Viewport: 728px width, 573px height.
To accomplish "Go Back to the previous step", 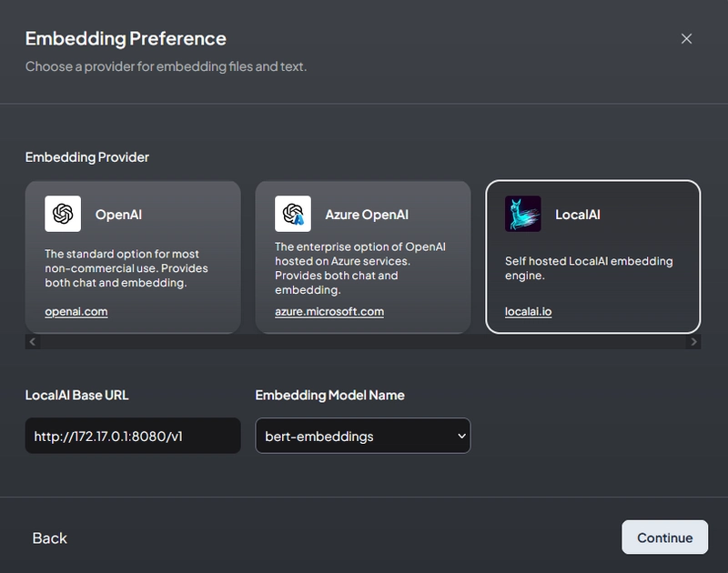I will click(x=50, y=538).
